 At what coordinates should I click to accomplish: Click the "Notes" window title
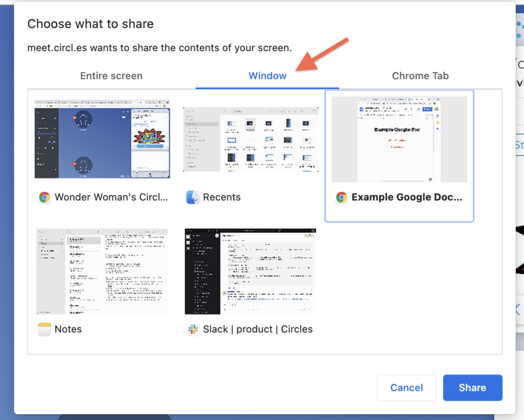coord(68,329)
